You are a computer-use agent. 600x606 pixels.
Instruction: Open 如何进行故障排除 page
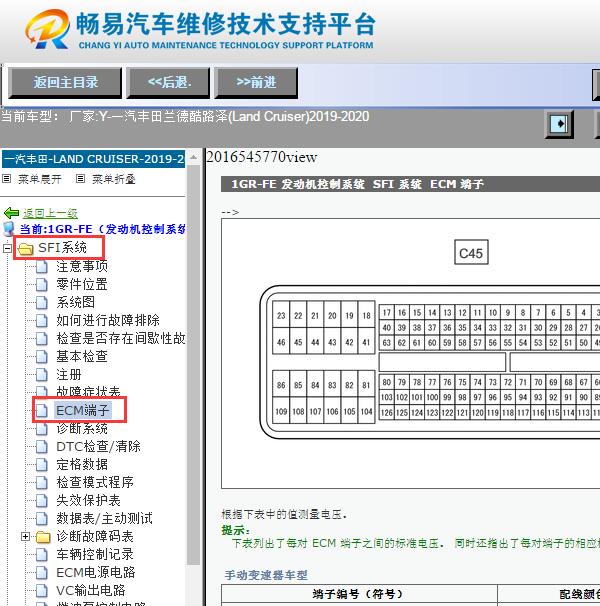(x=108, y=320)
